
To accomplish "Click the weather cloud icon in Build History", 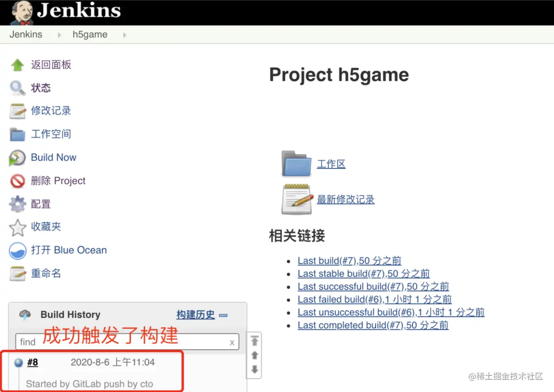I will point(25,314).
